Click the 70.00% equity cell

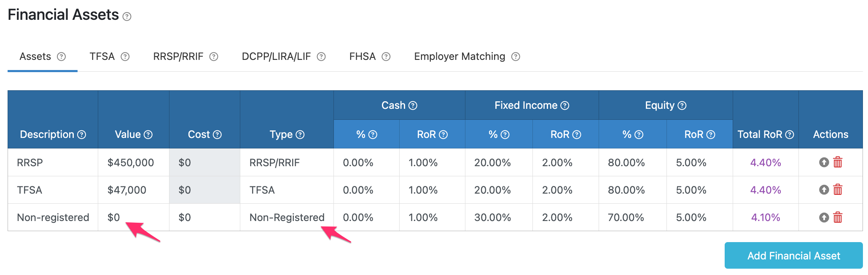632,217
